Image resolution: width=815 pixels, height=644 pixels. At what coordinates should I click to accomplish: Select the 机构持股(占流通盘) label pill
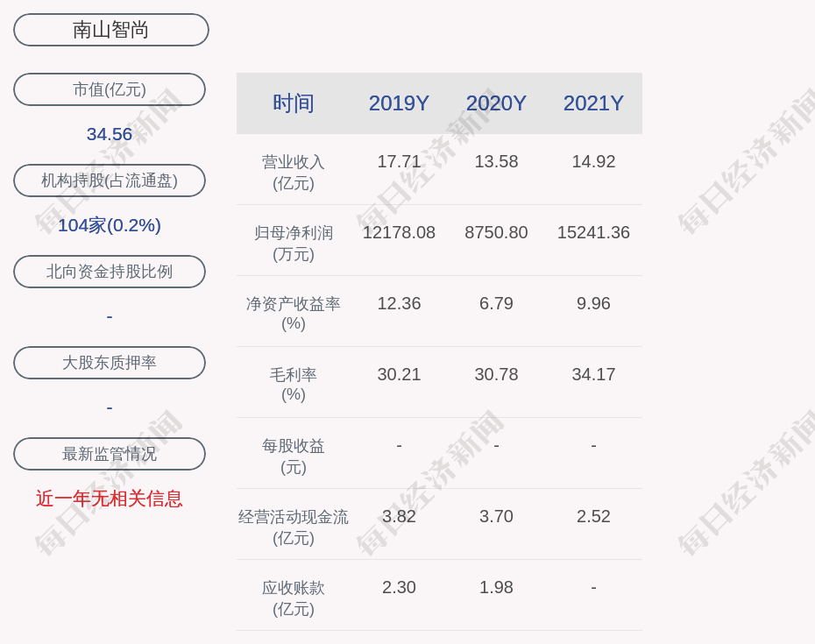tap(110, 180)
